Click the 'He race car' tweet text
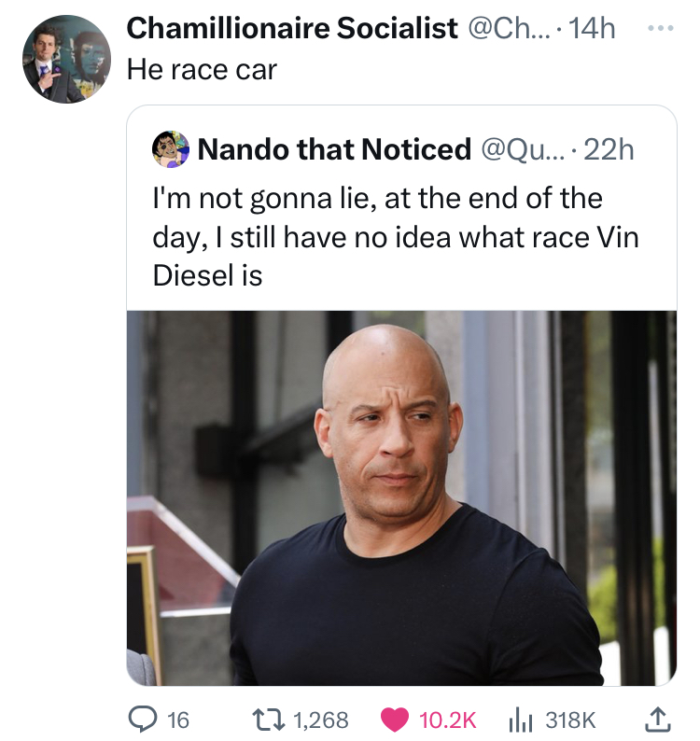This screenshot has width=700, height=741. 202,71
